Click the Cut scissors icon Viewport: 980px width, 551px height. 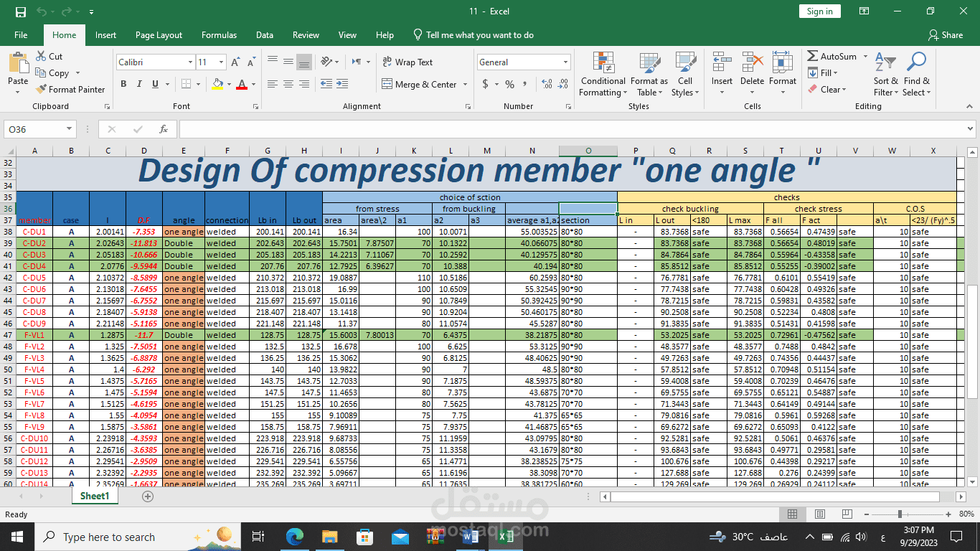(x=40, y=56)
